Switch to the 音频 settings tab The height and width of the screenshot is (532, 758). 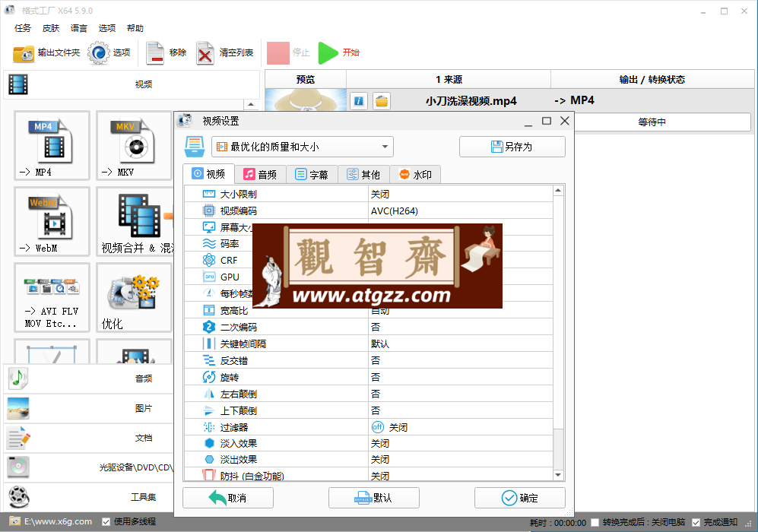point(260,175)
